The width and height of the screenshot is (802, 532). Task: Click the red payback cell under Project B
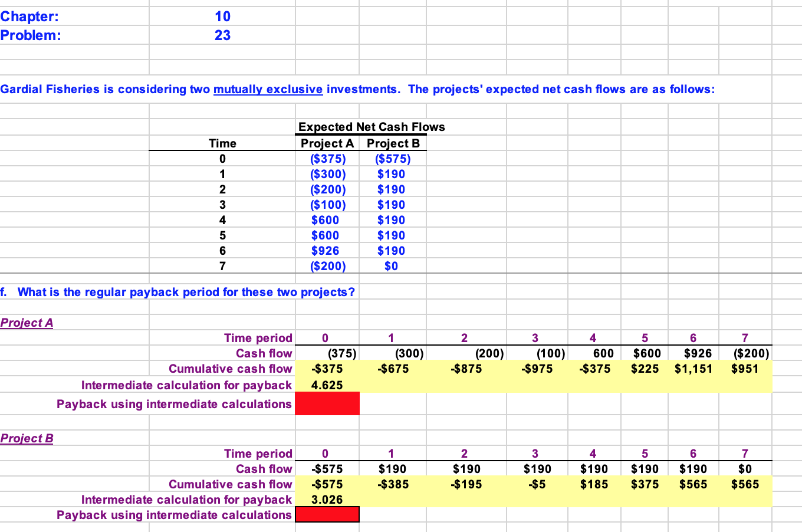327,514
